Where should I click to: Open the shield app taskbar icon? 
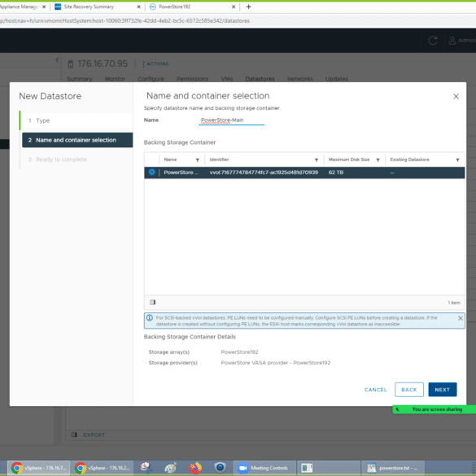pos(220,468)
